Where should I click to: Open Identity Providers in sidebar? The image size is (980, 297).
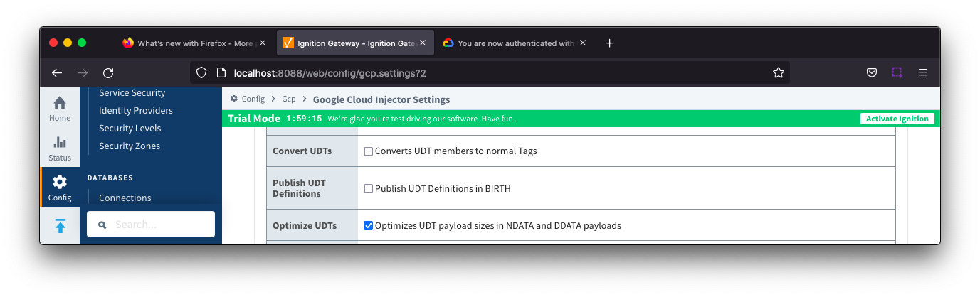135,111
